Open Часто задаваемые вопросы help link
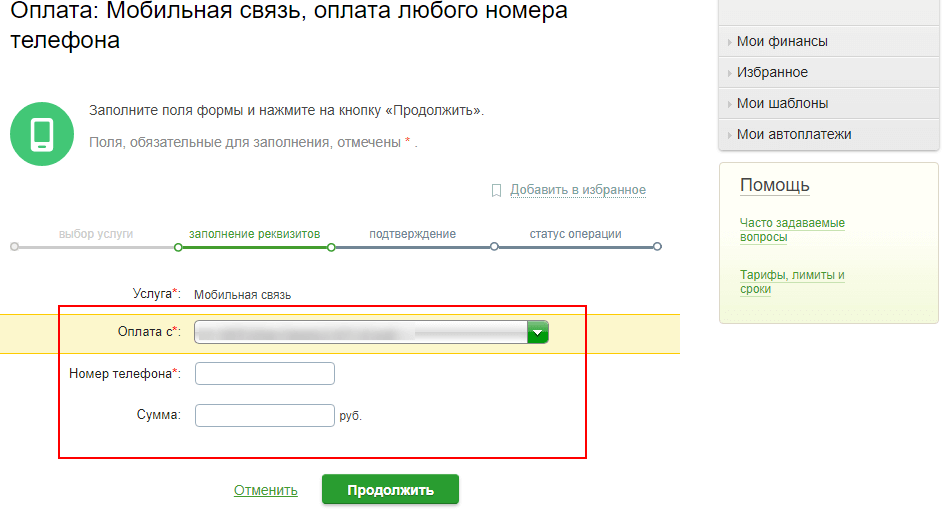Viewport: 952px width, 515px height. (792, 230)
